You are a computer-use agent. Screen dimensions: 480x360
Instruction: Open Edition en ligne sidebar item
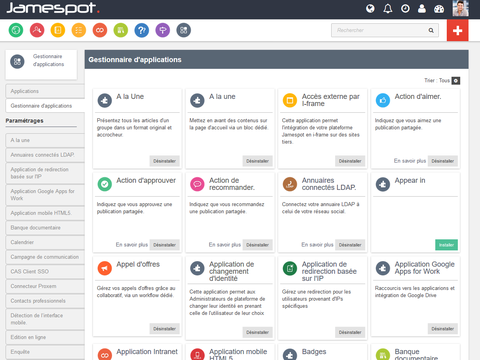pos(45,337)
